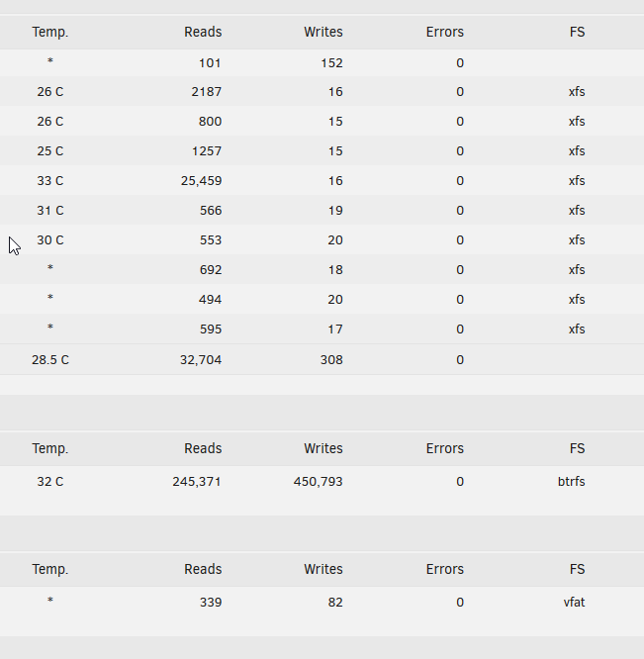Click the 28.5 C average temperature
Viewport: 644px width, 659px height.
(x=50, y=360)
